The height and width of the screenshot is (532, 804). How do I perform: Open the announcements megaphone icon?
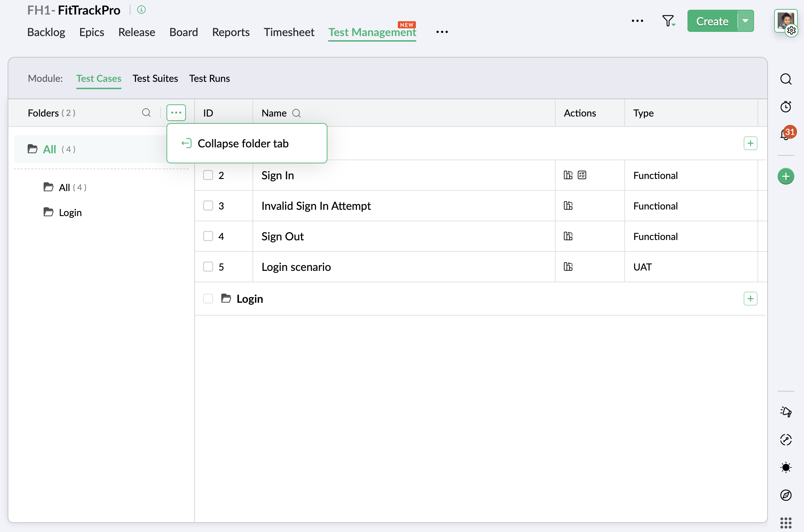point(786,412)
